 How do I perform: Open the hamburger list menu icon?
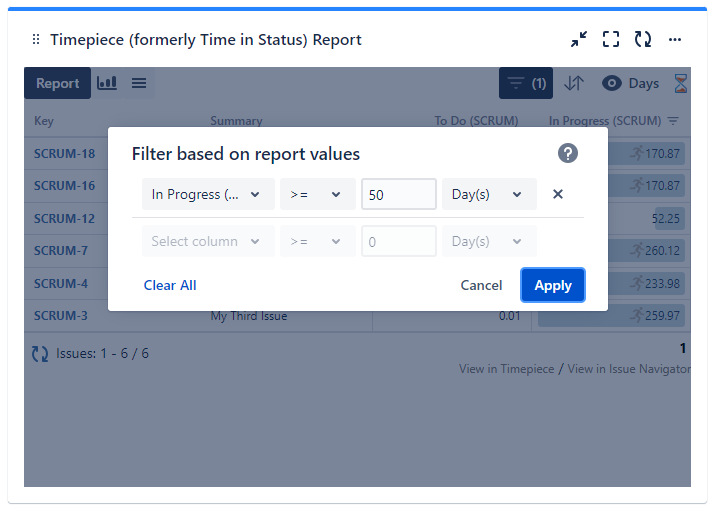(x=139, y=83)
